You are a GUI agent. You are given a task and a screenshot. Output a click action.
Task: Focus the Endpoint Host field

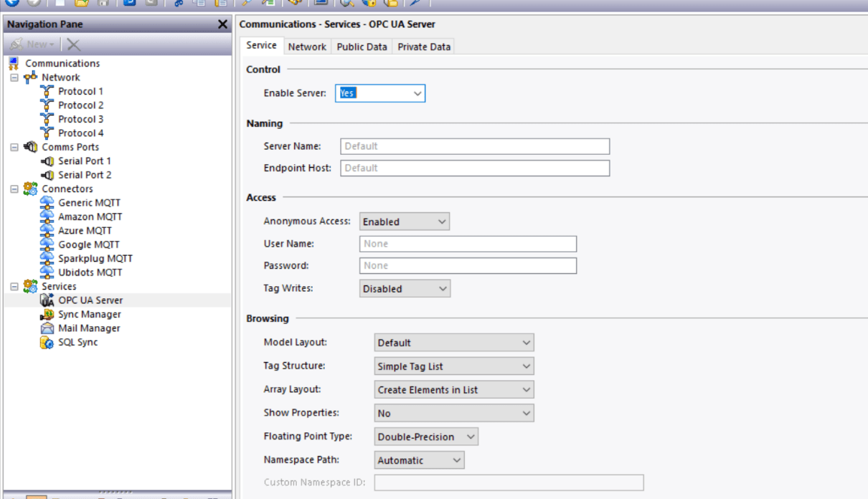475,168
